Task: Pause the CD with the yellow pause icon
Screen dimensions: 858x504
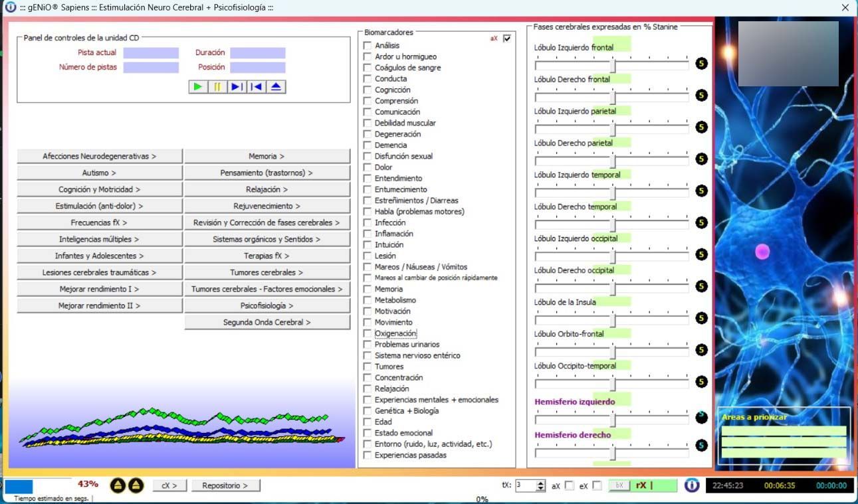Action: pos(217,87)
